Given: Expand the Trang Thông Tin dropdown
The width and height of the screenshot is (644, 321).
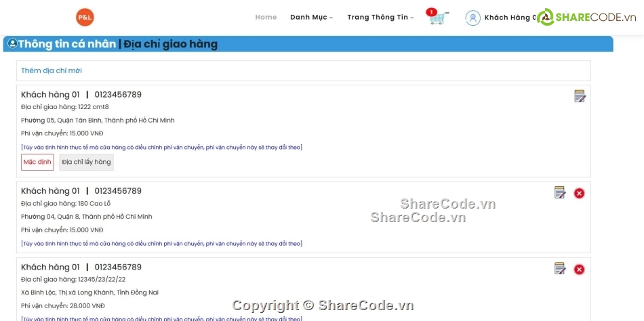Looking at the screenshot, I should click(380, 17).
